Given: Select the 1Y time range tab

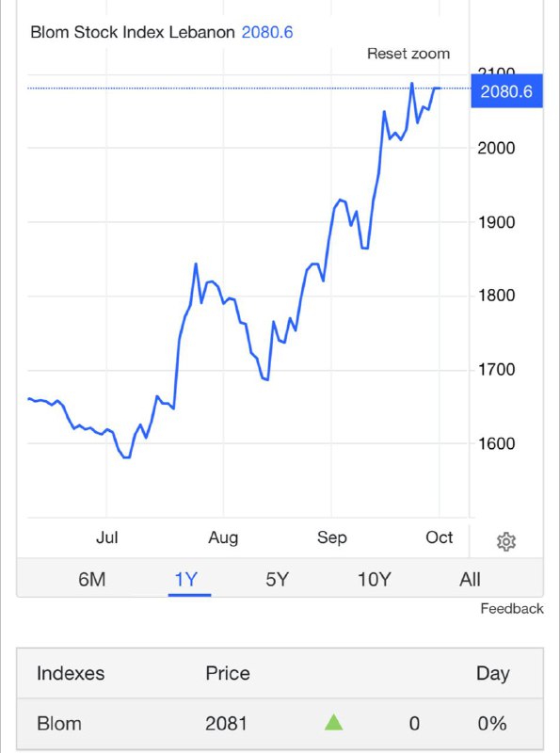Looking at the screenshot, I should click(x=186, y=579).
